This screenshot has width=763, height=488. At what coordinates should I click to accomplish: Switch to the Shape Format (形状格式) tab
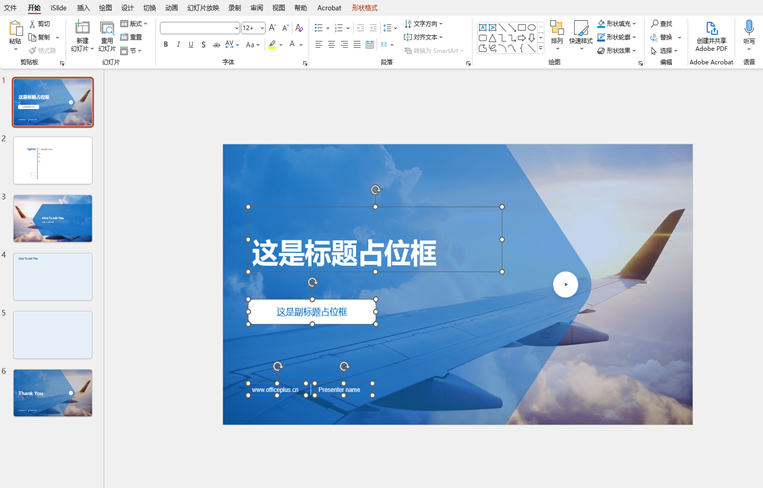pyautogui.click(x=364, y=8)
